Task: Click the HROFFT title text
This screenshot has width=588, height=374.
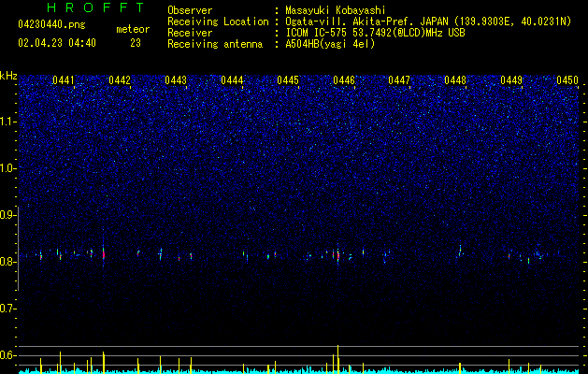Action: 95,7
